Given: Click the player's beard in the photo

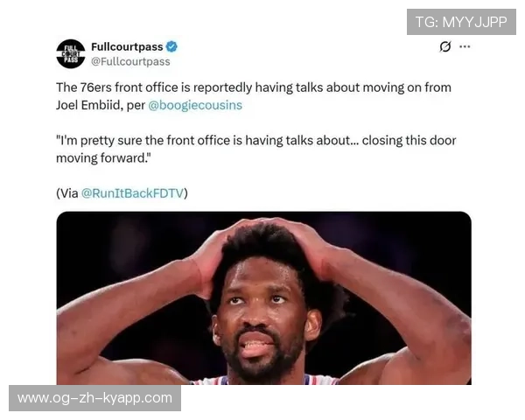Looking at the screenshot, I should point(262,360).
